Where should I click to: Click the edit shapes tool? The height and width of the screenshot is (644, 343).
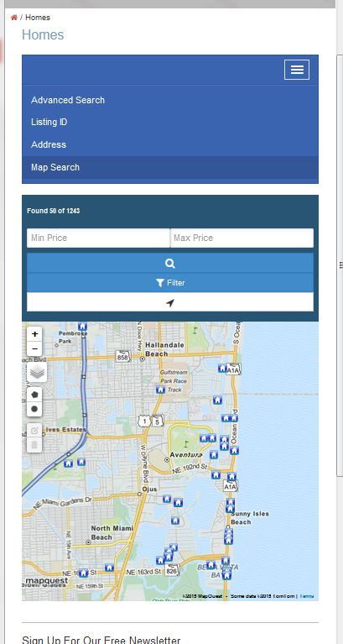[x=34, y=431]
